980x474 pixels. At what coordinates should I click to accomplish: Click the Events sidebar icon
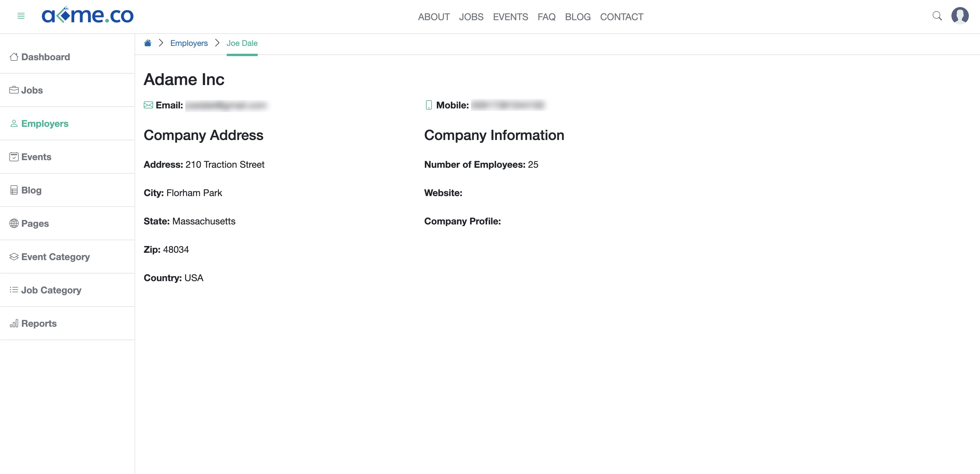(x=14, y=156)
